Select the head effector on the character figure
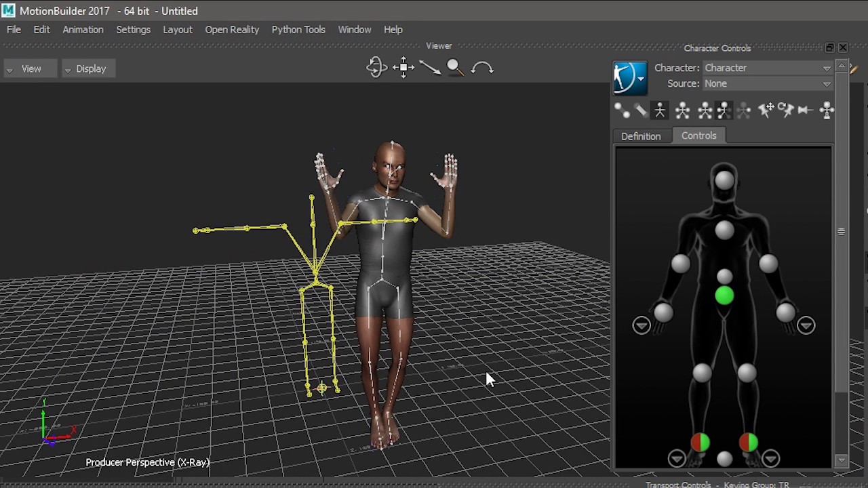Screen dimensions: 868x488 click(724, 180)
